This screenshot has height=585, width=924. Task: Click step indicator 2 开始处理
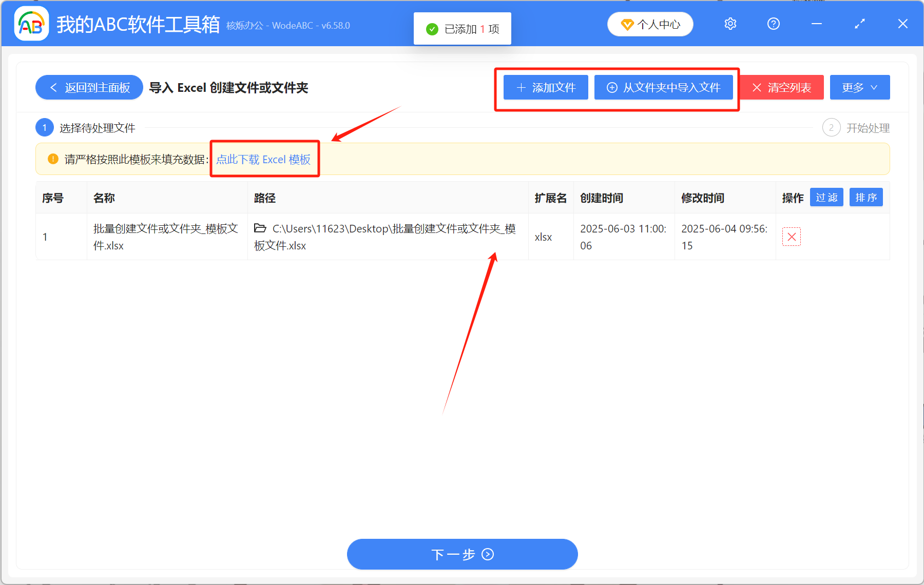tap(831, 127)
